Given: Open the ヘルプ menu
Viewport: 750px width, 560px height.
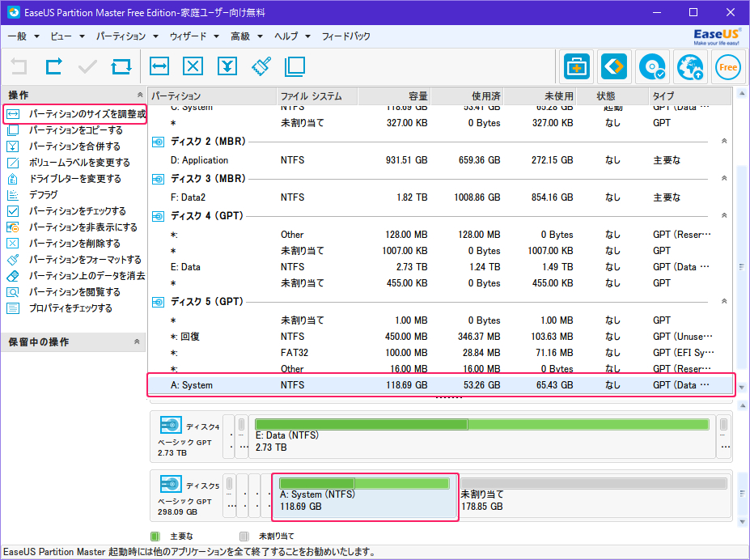Looking at the screenshot, I should point(292,36).
